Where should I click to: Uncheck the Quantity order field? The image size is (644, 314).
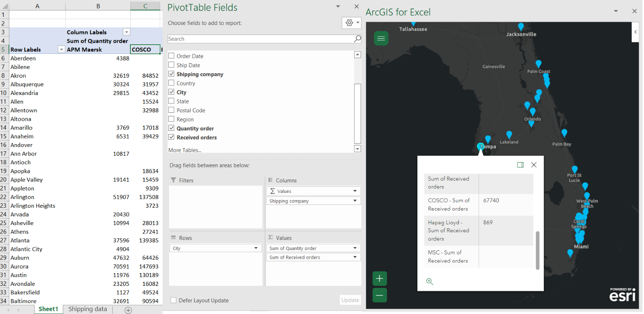tap(171, 128)
